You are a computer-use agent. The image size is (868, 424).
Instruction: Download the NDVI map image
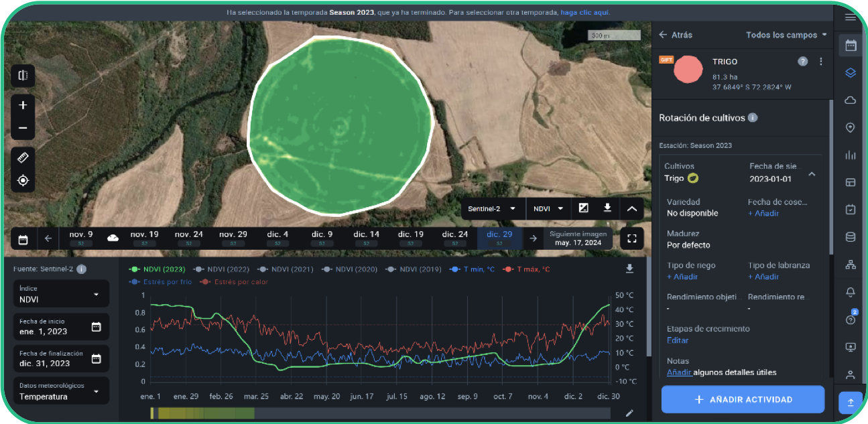[x=607, y=208]
